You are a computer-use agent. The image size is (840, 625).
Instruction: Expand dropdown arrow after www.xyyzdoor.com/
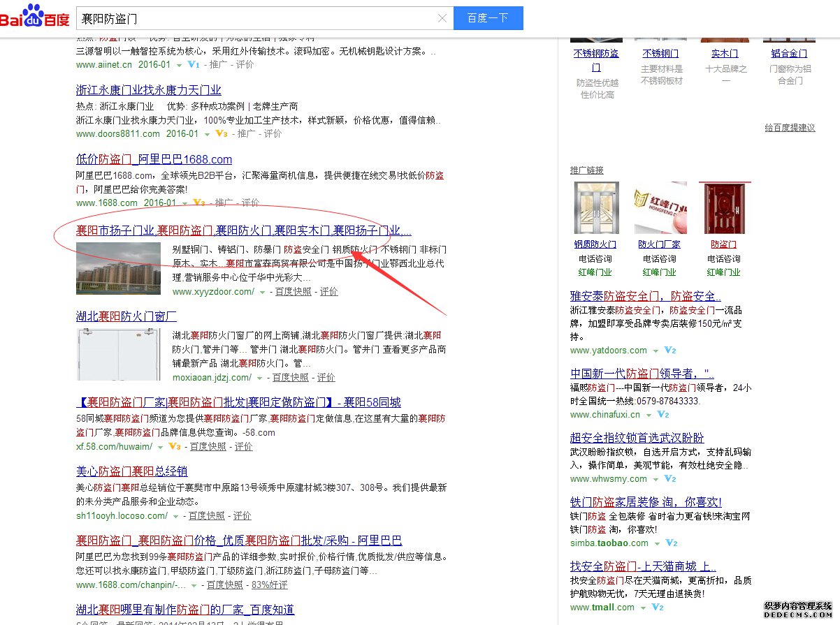pos(262,293)
